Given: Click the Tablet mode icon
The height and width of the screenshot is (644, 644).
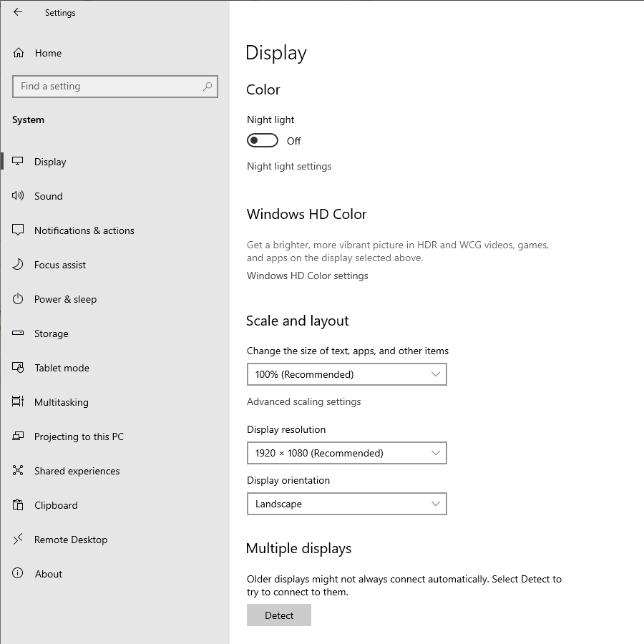Looking at the screenshot, I should point(18,367).
